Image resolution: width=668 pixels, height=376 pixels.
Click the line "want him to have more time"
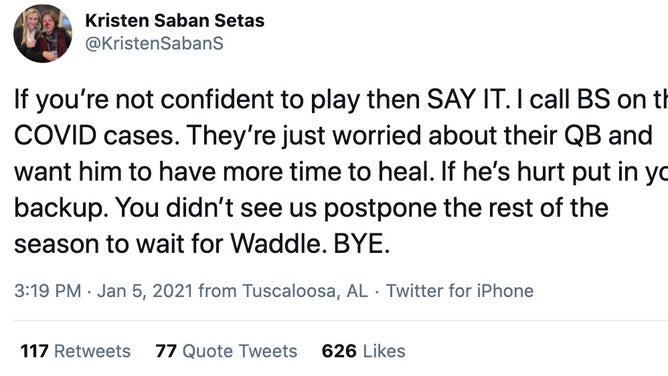coord(341,172)
